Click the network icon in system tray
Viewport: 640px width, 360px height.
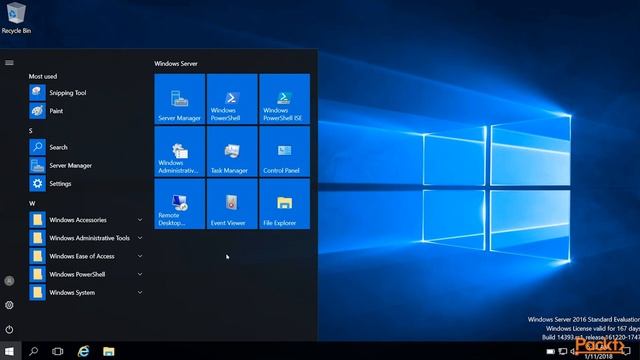(562, 351)
